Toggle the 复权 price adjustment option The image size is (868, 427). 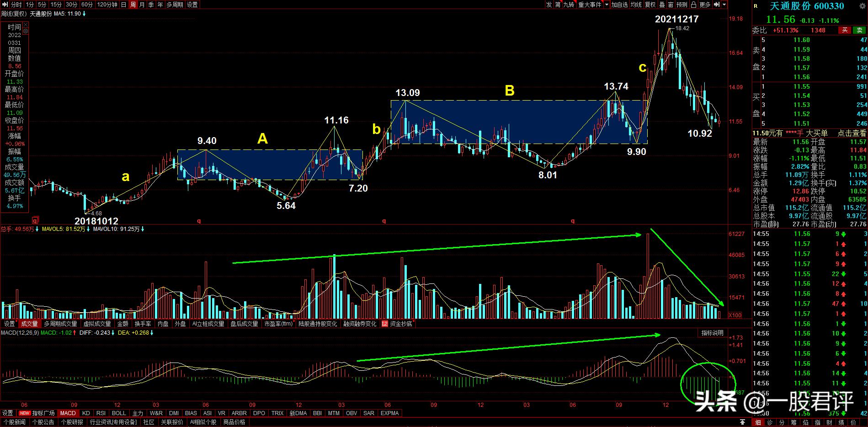pyautogui.click(x=650, y=5)
